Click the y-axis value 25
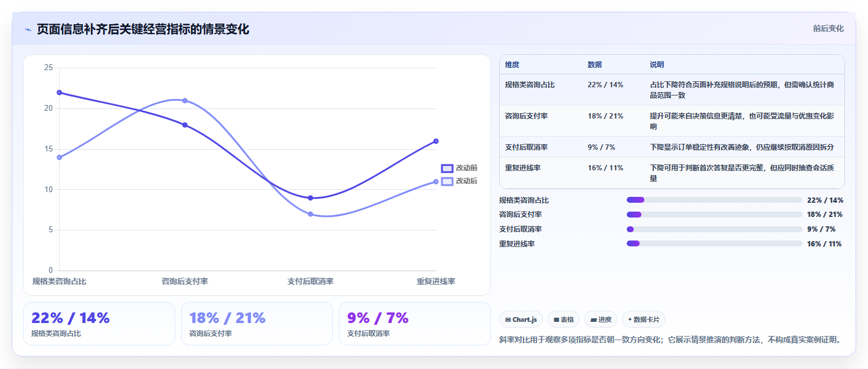Image resolution: width=868 pixels, height=369 pixels. click(48, 68)
